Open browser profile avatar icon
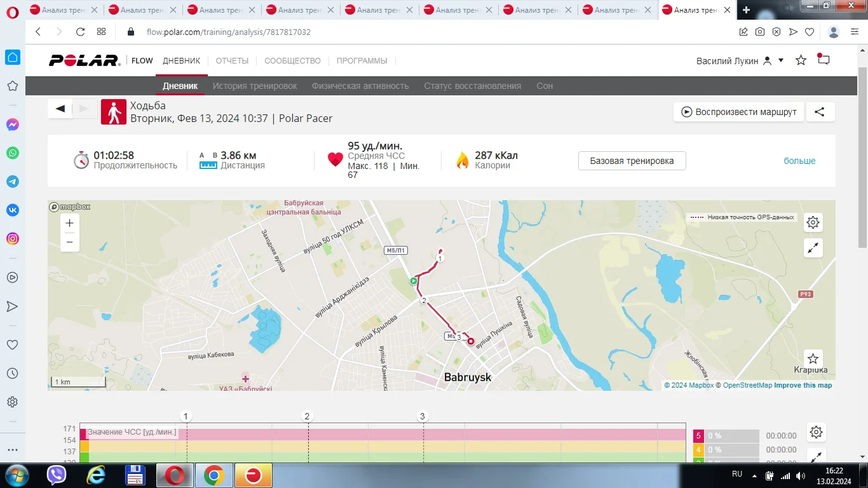 834,32
